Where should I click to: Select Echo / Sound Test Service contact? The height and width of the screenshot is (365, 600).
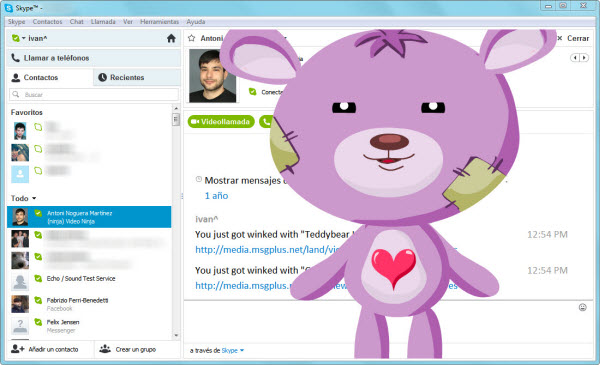click(89, 282)
